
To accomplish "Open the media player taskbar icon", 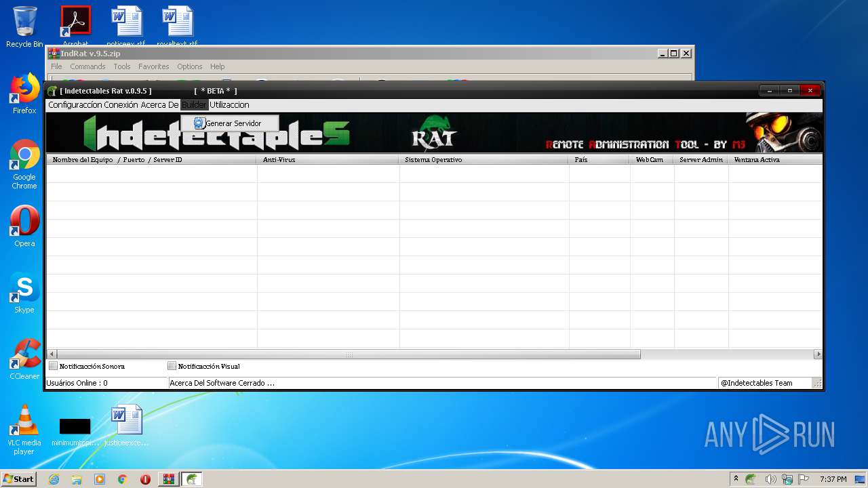I will (100, 479).
